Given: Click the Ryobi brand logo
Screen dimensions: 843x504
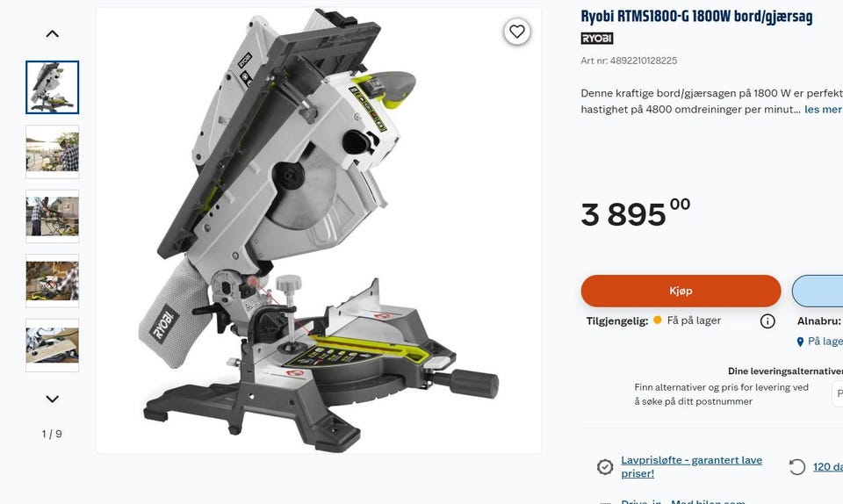Looking at the screenshot, I should point(597,38).
